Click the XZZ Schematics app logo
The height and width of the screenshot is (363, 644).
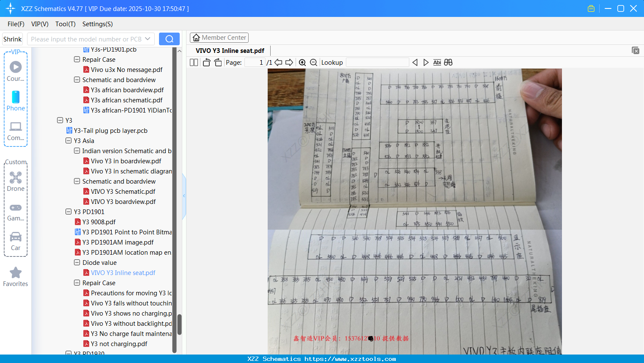[10, 8]
